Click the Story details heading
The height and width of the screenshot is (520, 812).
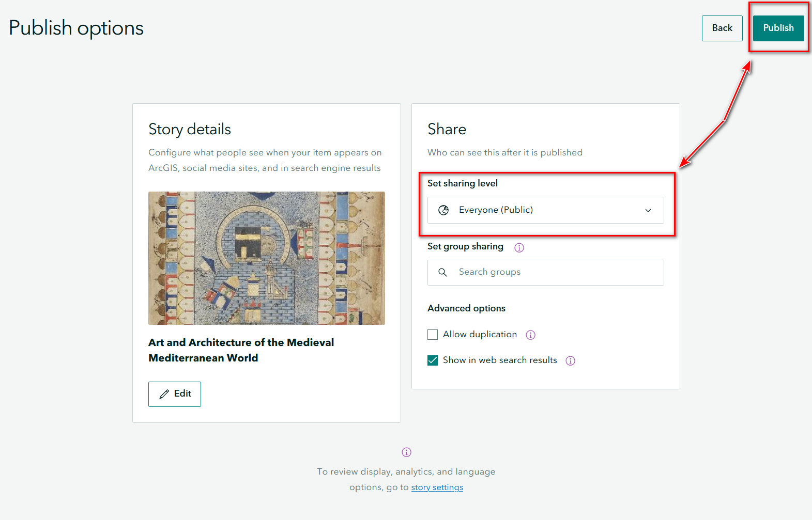(190, 129)
